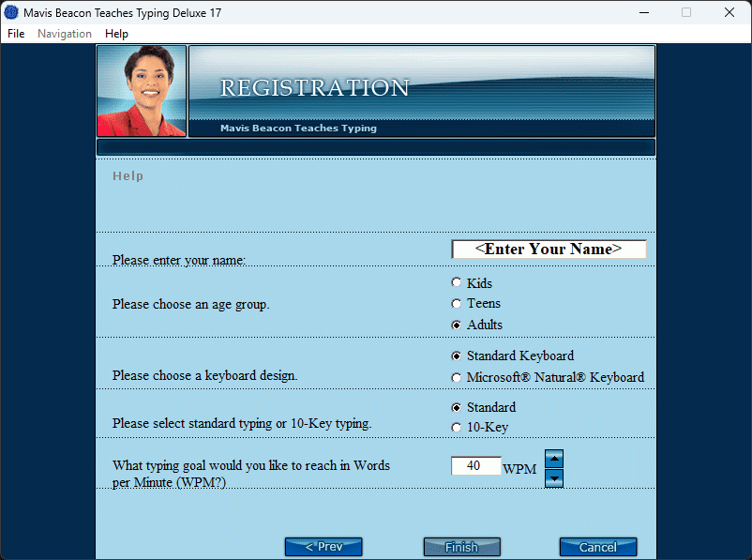Open the File menu
Viewport: 752px width, 560px height.
16,34
